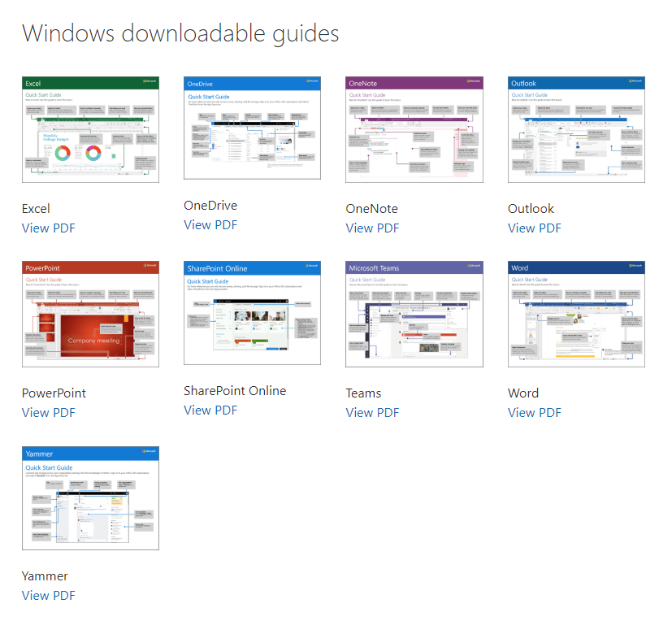The height and width of the screenshot is (621, 672).
Task: Open the SharePoint Online guide thumbnail
Action: coord(252,313)
